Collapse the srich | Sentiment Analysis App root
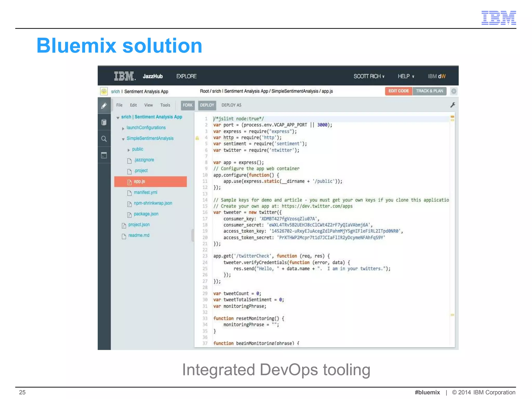 coord(118,118)
